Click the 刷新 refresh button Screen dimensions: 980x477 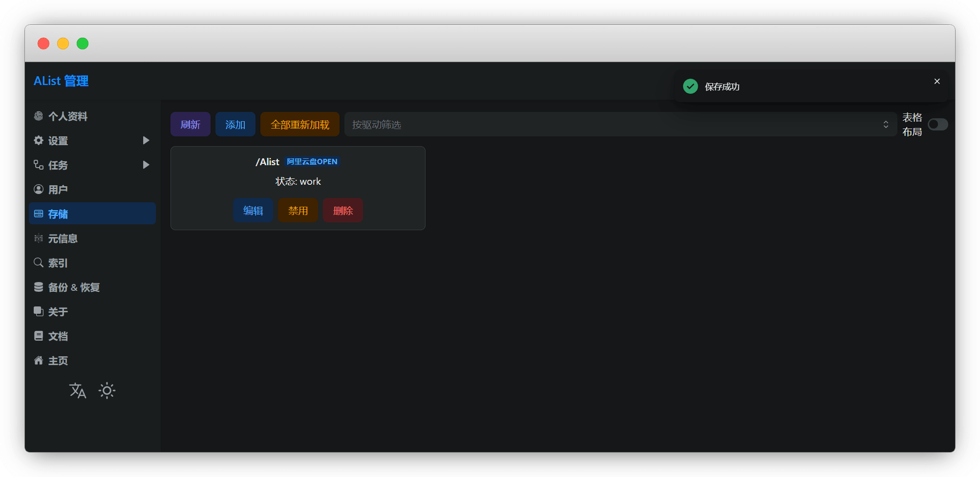[x=191, y=124]
